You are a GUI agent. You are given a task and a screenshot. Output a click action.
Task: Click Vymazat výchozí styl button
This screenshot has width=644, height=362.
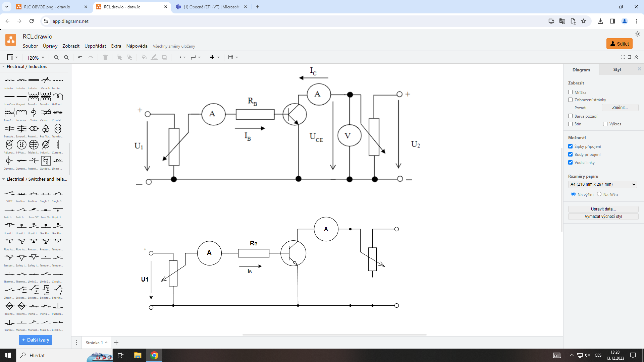tap(603, 216)
